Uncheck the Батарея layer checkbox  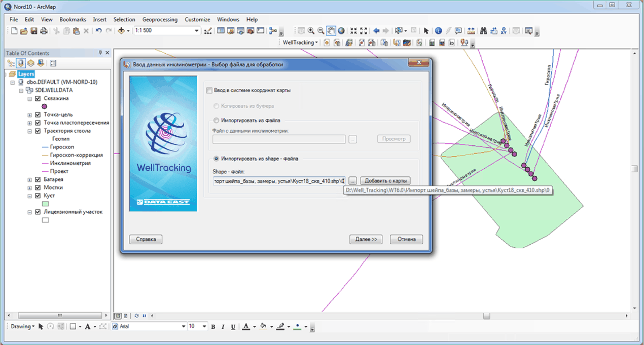[x=38, y=179]
